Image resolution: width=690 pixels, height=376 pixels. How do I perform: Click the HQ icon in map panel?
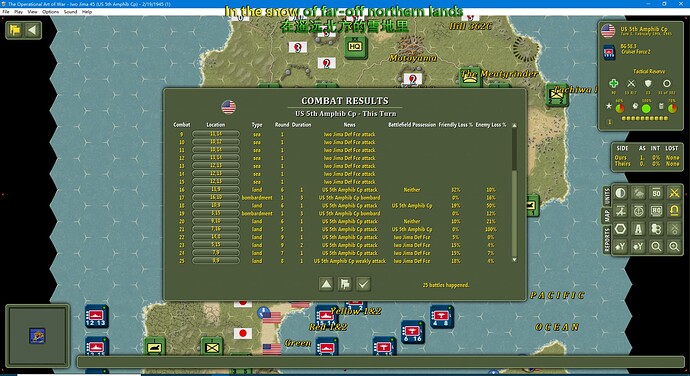tap(656, 211)
